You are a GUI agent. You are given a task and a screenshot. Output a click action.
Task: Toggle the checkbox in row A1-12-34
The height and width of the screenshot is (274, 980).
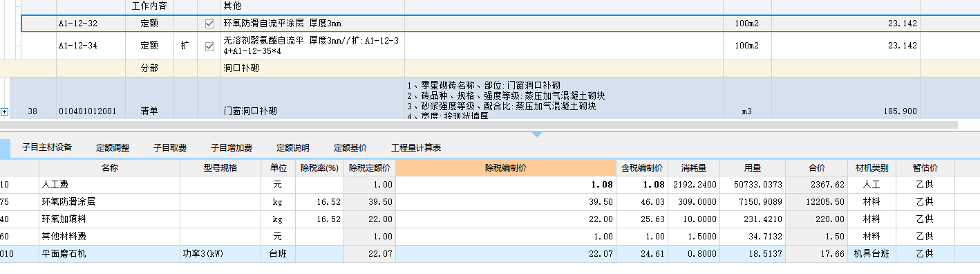point(209,46)
